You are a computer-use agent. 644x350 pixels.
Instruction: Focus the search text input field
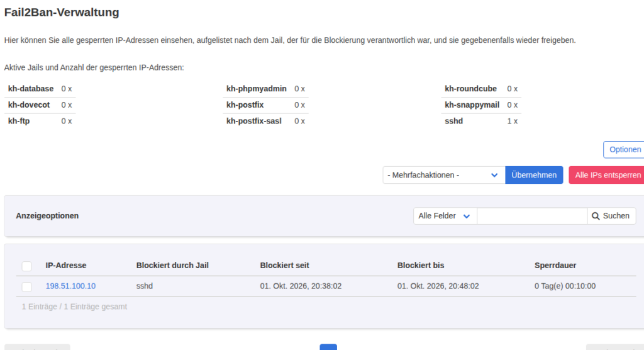tap(532, 216)
